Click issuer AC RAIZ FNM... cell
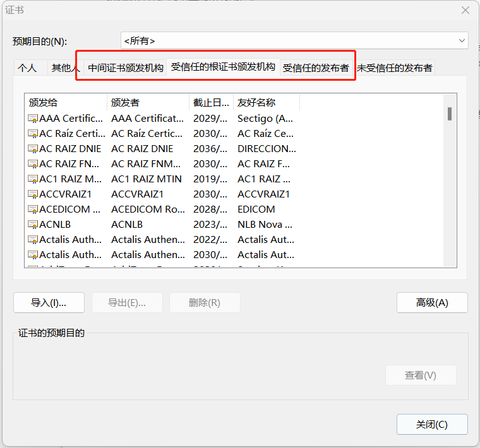The height and width of the screenshot is (448, 480). 146,164
